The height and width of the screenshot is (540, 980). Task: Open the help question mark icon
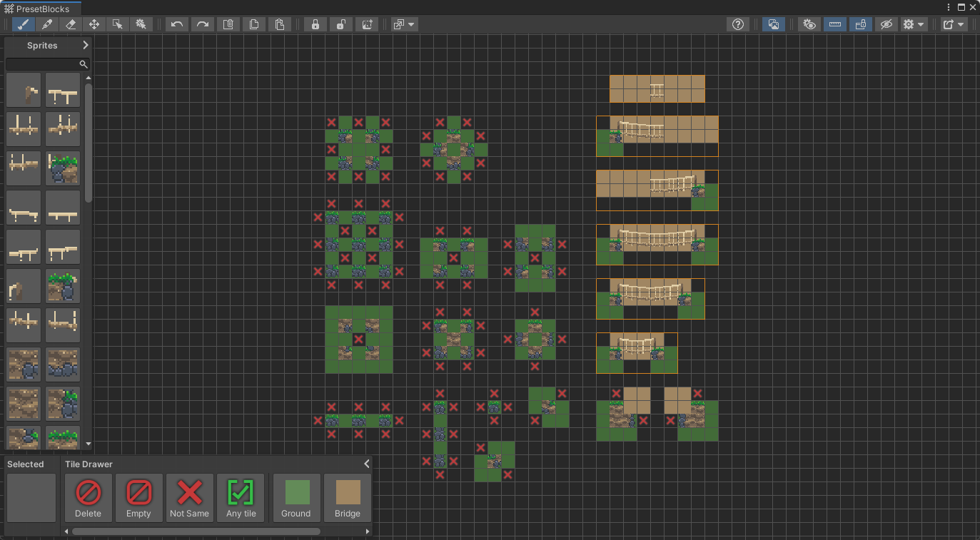pos(738,24)
